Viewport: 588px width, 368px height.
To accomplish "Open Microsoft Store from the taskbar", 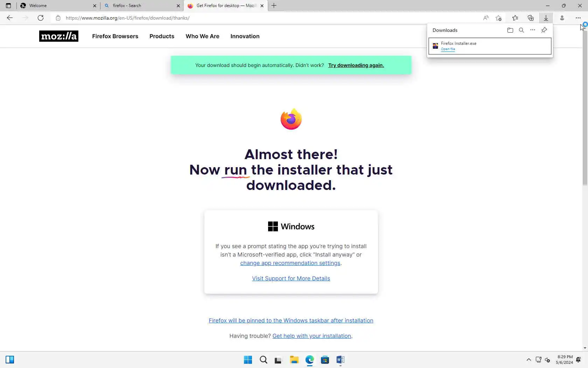I will click(325, 360).
